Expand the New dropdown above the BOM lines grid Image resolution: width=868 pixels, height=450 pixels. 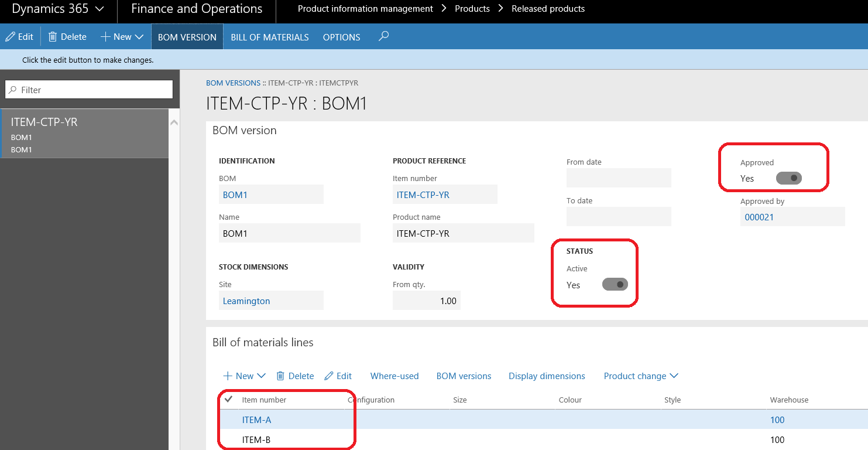tap(262, 376)
